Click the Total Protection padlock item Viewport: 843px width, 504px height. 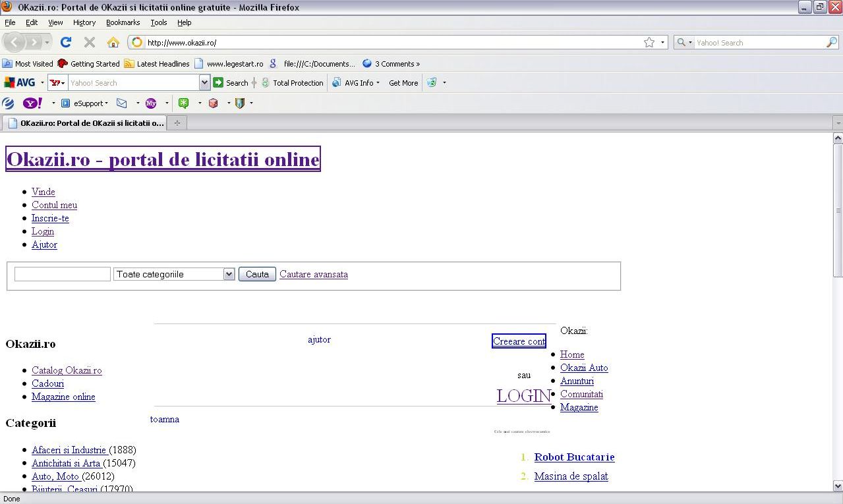pyautogui.click(x=291, y=83)
